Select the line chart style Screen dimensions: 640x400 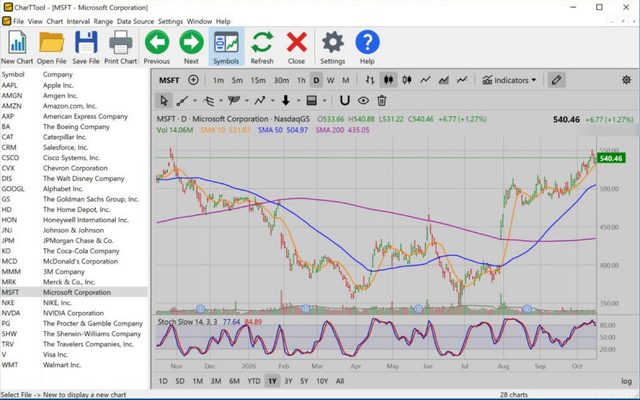point(425,80)
